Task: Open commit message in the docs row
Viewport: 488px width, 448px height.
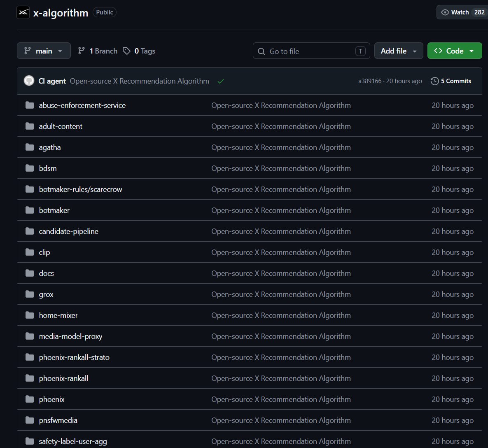Action: (x=281, y=273)
